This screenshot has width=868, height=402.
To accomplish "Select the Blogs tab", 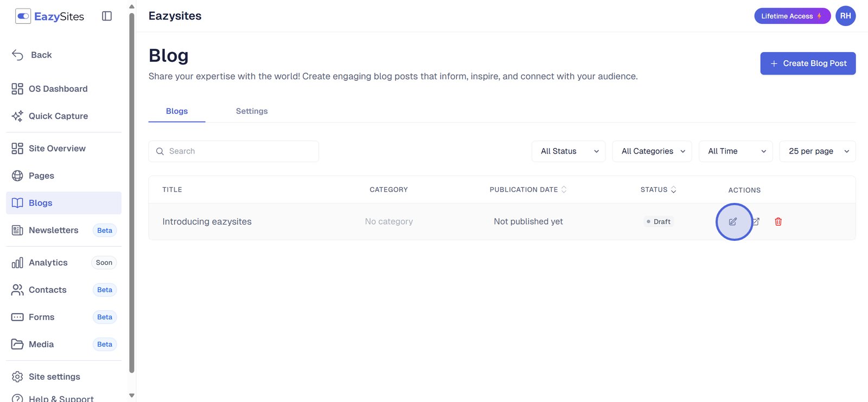I will pyautogui.click(x=177, y=111).
